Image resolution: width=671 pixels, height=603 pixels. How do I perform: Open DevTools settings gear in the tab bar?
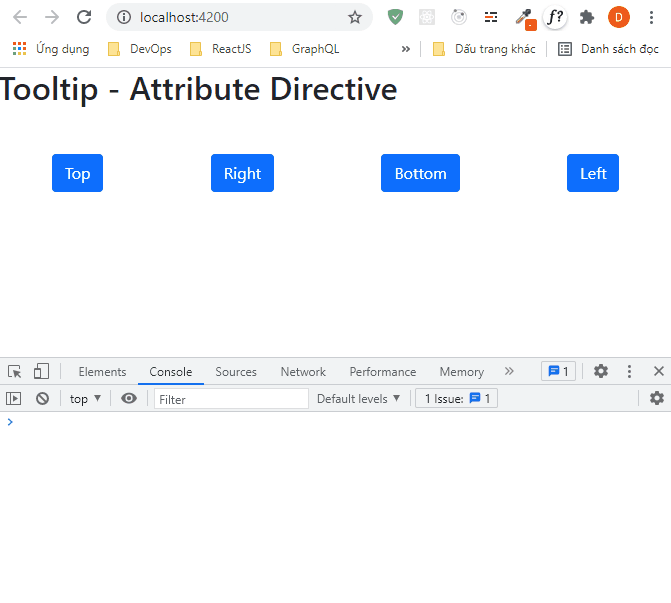pyautogui.click(x=601, y=371)
